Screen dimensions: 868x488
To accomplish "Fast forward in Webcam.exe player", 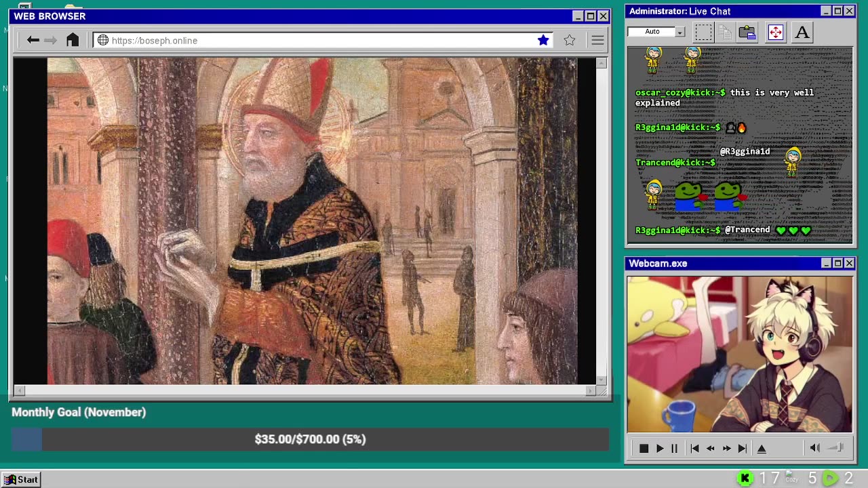I will (726, 449).
